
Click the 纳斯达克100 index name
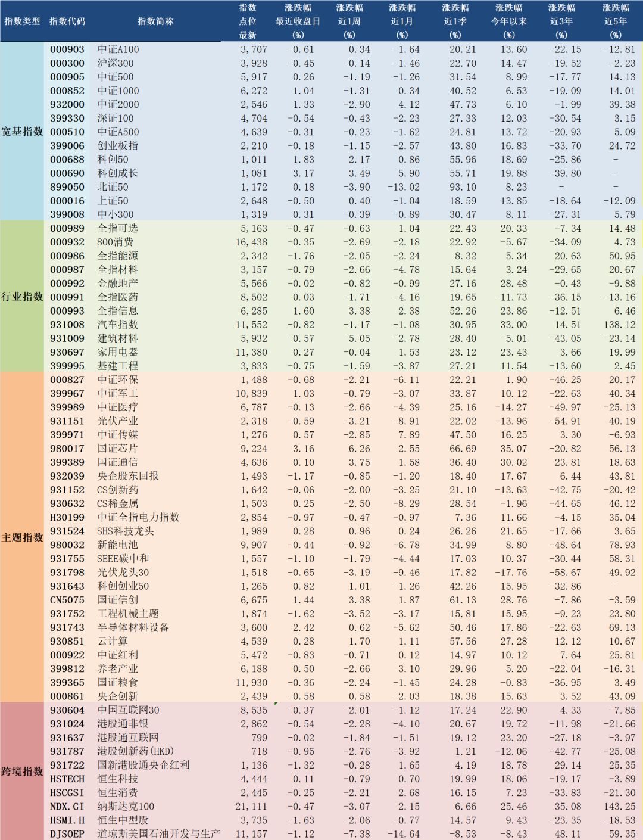click(x=126, y=807)
